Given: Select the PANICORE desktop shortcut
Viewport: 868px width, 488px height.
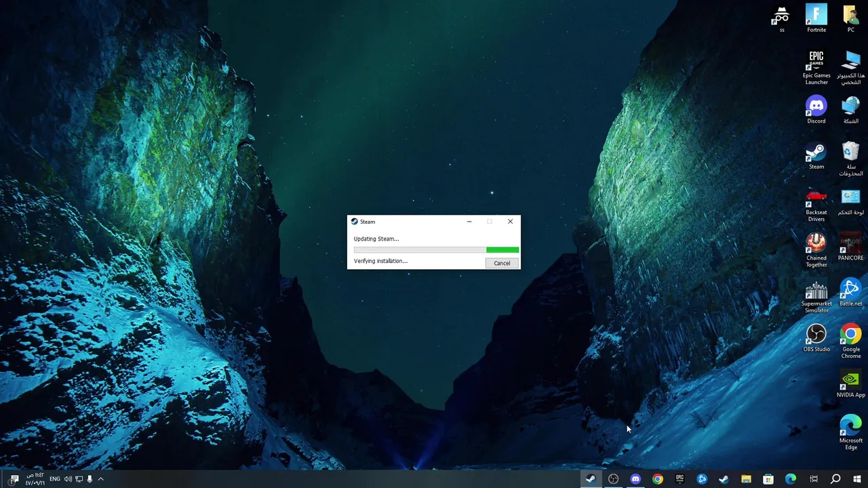Looking at the screenshot, I should click(850, 247).
